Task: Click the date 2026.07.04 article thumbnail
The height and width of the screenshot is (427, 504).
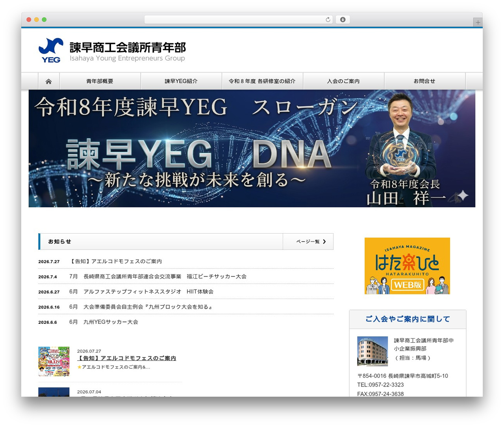Action: (54, 392)
